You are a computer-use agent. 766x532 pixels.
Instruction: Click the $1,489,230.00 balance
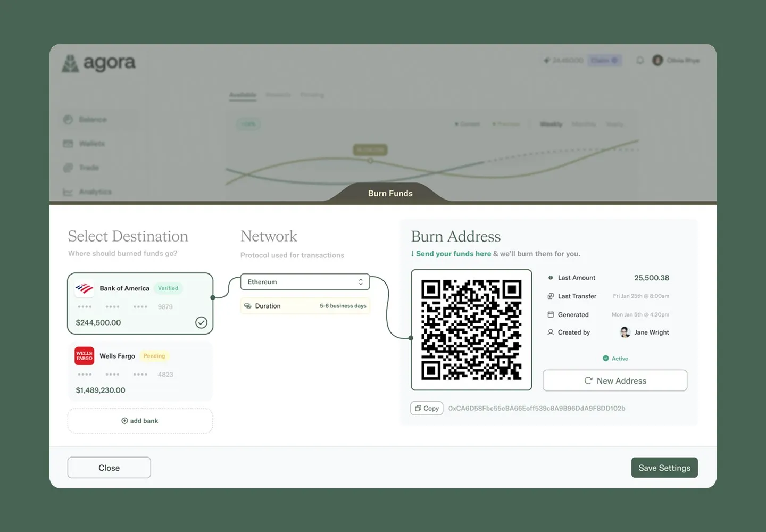101,390
